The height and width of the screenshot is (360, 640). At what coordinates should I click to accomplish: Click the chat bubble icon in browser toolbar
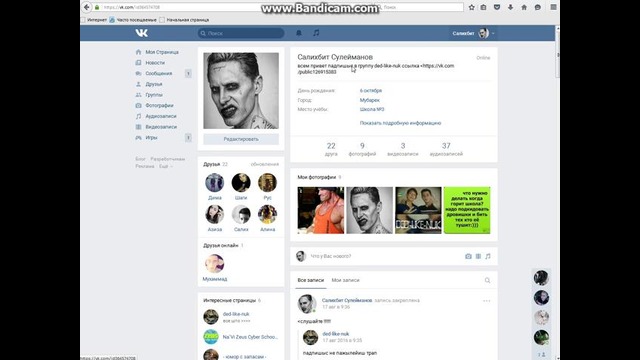pos(538,7)
